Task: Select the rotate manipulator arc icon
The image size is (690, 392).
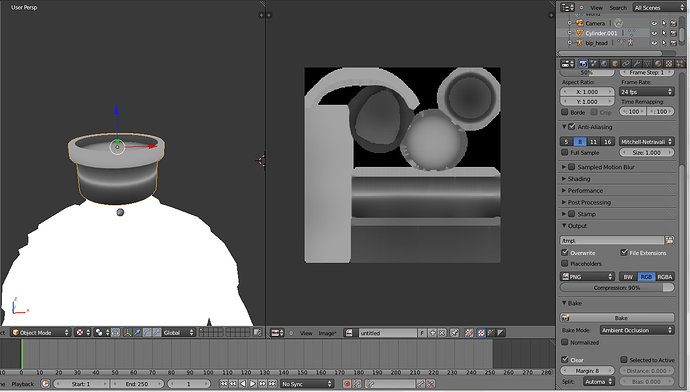Action: 147,333
